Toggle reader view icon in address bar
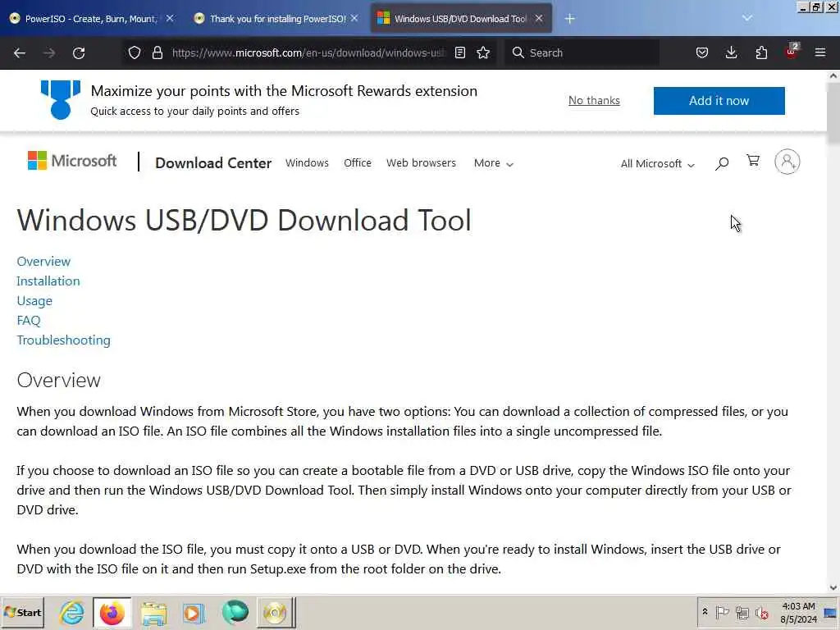Screen dimensions: 840x630 point(459,52)
